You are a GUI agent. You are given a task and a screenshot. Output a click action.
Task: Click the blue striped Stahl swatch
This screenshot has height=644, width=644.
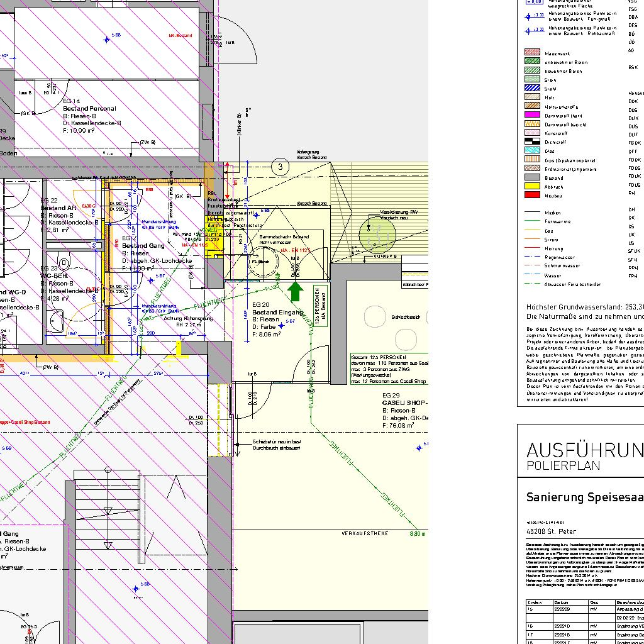click(x=533, y=88)
